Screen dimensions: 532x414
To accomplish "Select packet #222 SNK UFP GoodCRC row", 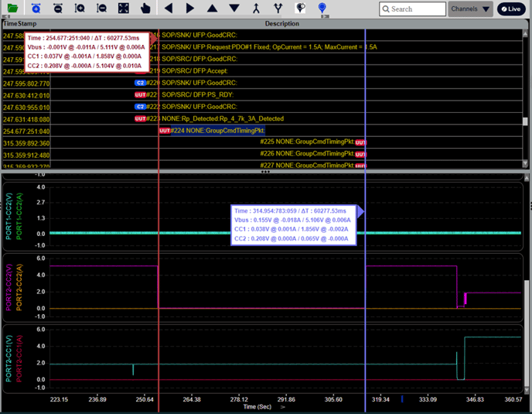I will pos(263,107).
